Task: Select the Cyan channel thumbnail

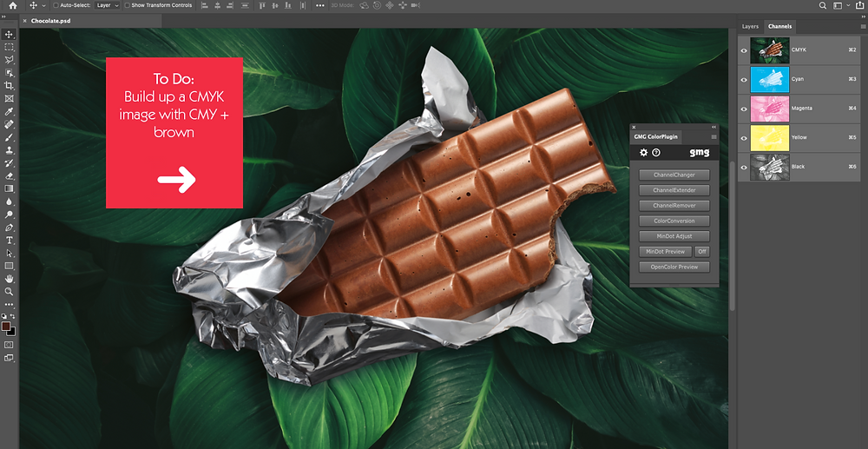Action: point(769,80)
